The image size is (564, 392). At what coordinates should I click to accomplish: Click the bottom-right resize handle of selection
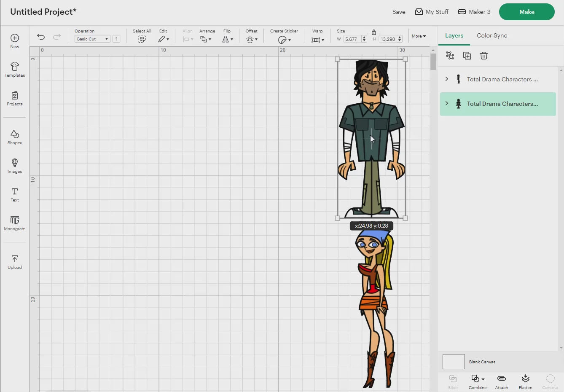coord(406,218)
